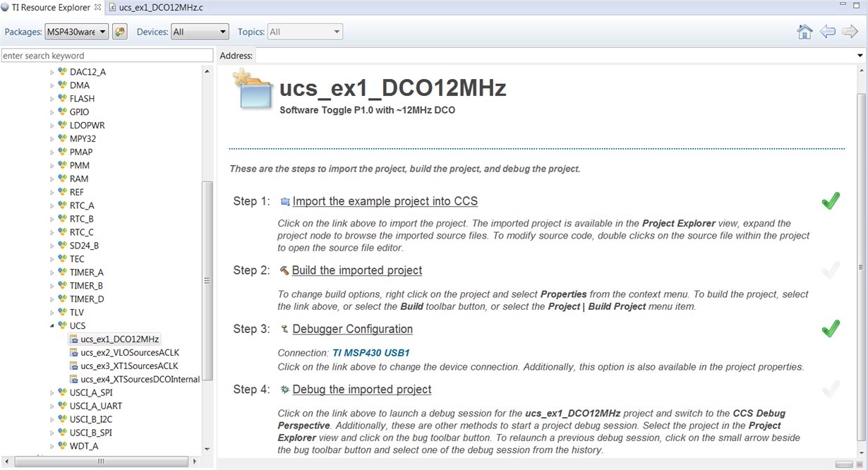
Task: Open the Devices dropdown showing All
Action: point(200,32)
